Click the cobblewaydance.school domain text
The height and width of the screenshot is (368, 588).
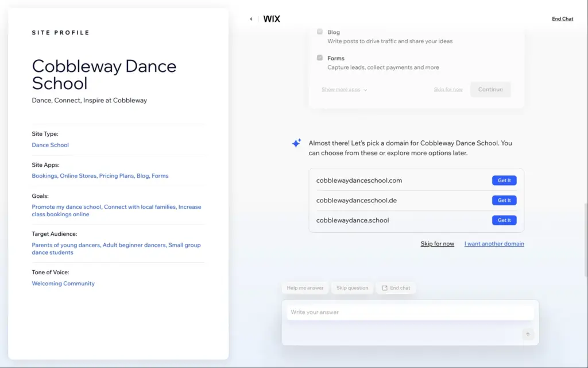[x=353, y=220]
